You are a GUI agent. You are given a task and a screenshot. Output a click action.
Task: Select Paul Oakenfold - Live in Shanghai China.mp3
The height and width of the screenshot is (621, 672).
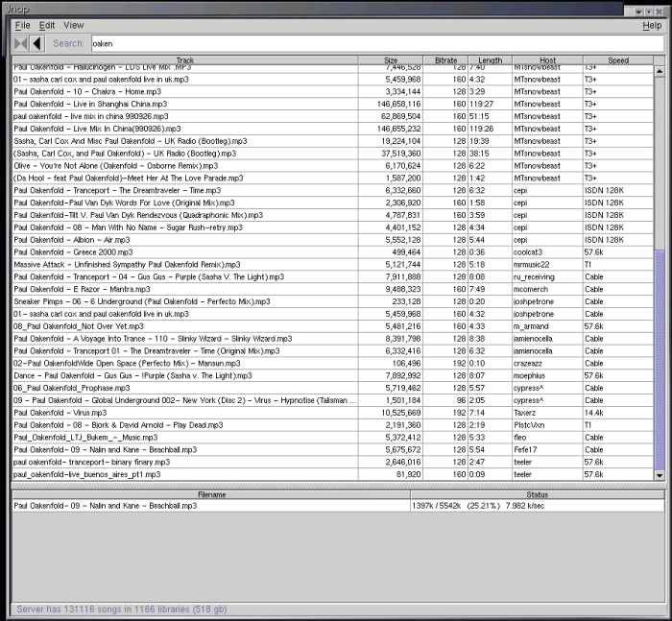coord(333,105)
